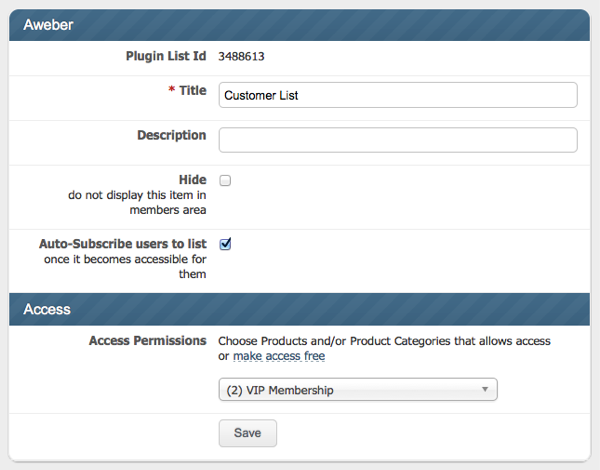The height and width of the screenshot is (470, 600).
Task: Click the Aweber section header
Action: (x=300, y=23)
